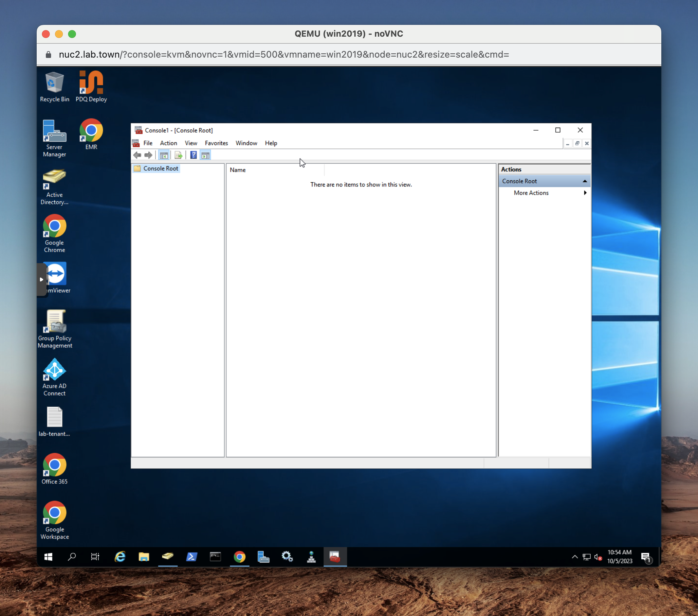698x616 pixels.
Task: Close the inner Console Root child window
Action: [587, 143]
